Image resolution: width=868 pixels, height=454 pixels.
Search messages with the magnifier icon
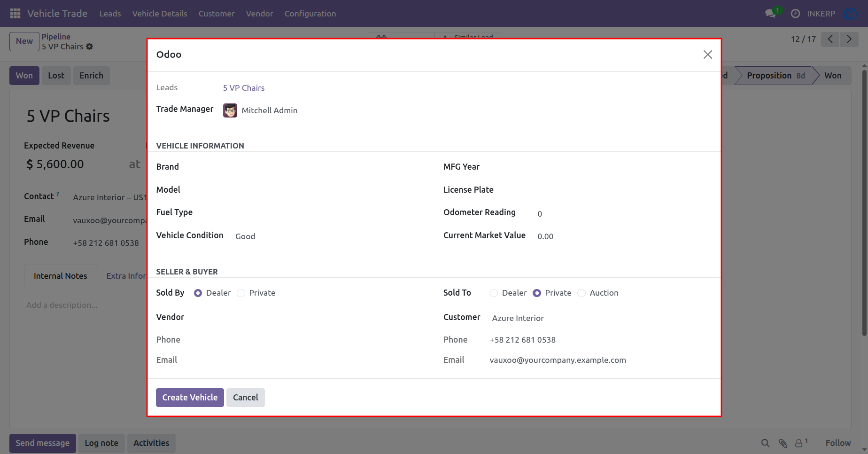click(765, 443)
